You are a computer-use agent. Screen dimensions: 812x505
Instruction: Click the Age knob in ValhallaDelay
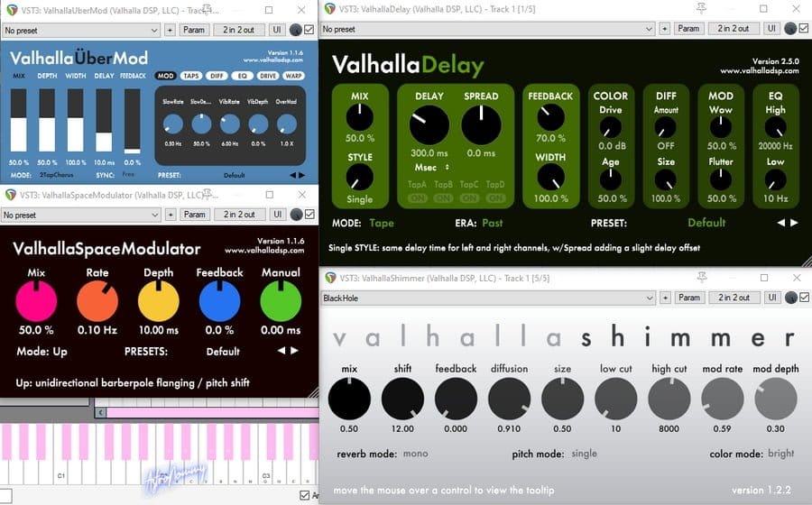[611, 179]
